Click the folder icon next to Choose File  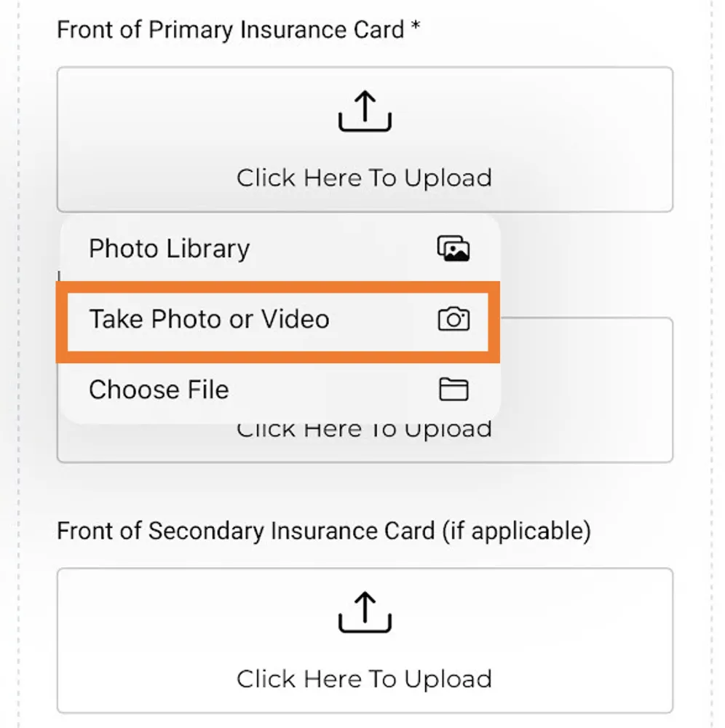[x=453, y=389]
